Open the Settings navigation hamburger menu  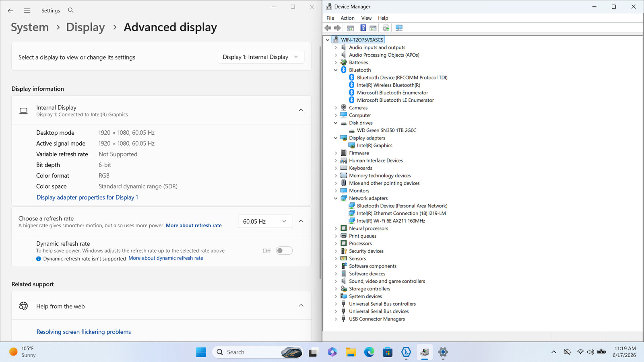click(x=27, y=10)
